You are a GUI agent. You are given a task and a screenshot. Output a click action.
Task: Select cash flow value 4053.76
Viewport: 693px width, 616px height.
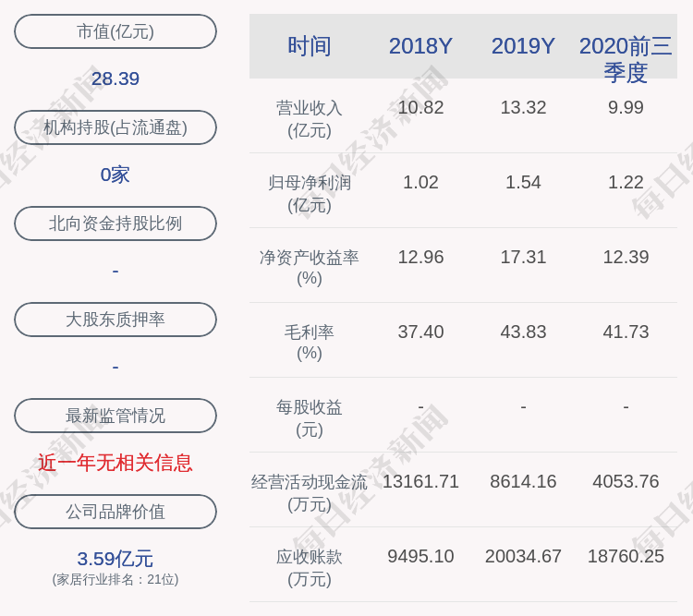(626, 481)
